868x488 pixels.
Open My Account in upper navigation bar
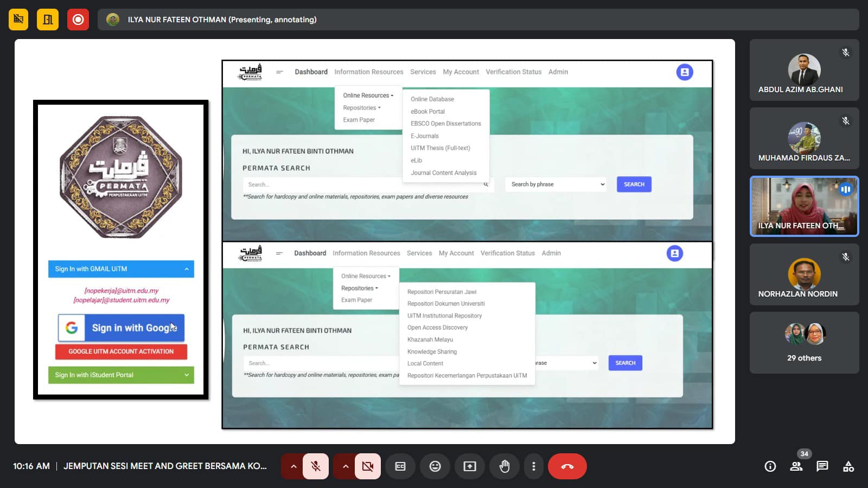point(461,72)
